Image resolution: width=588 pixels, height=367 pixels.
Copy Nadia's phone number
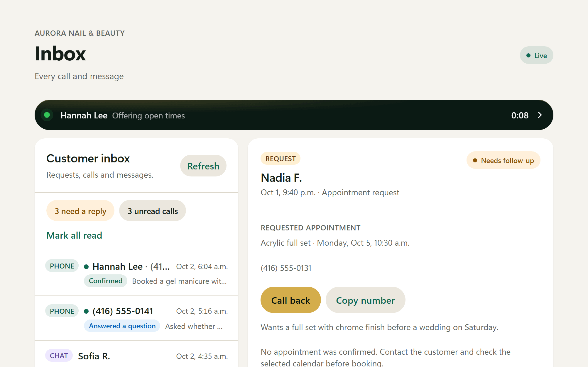[365, 300]
